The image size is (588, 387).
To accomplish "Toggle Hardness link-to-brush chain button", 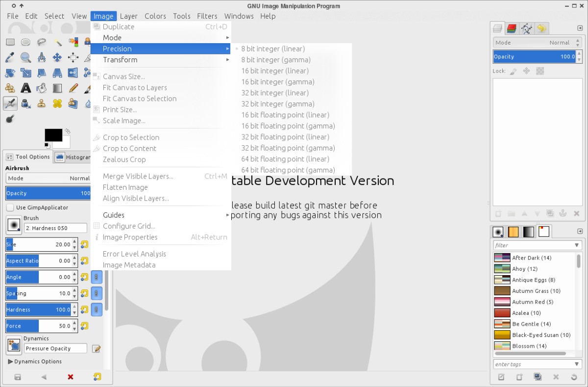I will pos(97,310).
